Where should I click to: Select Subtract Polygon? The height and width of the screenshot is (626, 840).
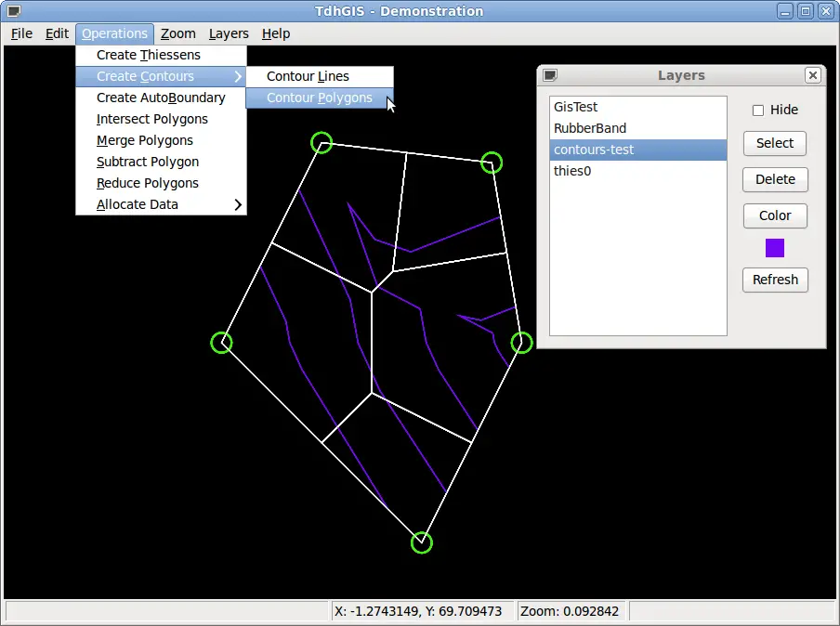[x=162, y=163]
